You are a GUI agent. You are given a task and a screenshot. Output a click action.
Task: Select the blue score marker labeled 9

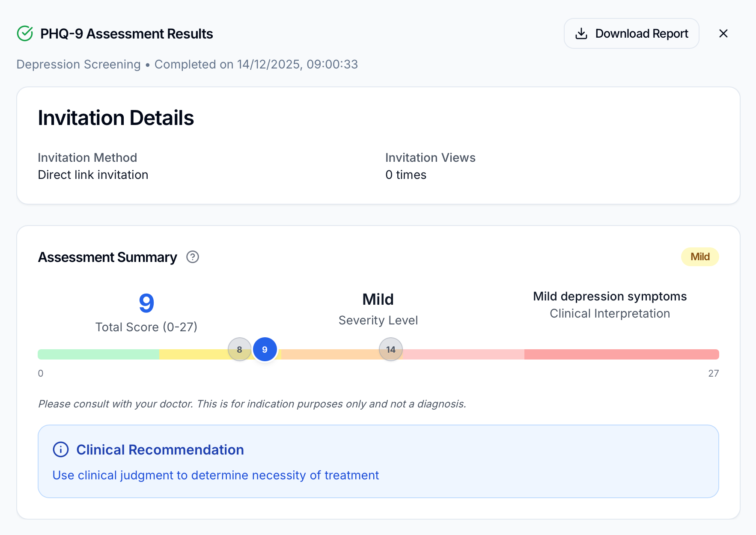(x=265, y=349)
